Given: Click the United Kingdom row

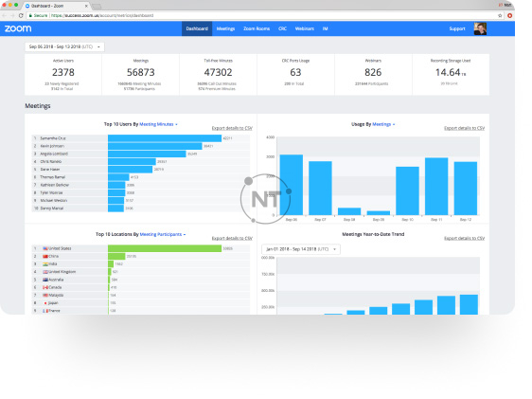Looking at the screenshot, I should (x=141, y=272).
